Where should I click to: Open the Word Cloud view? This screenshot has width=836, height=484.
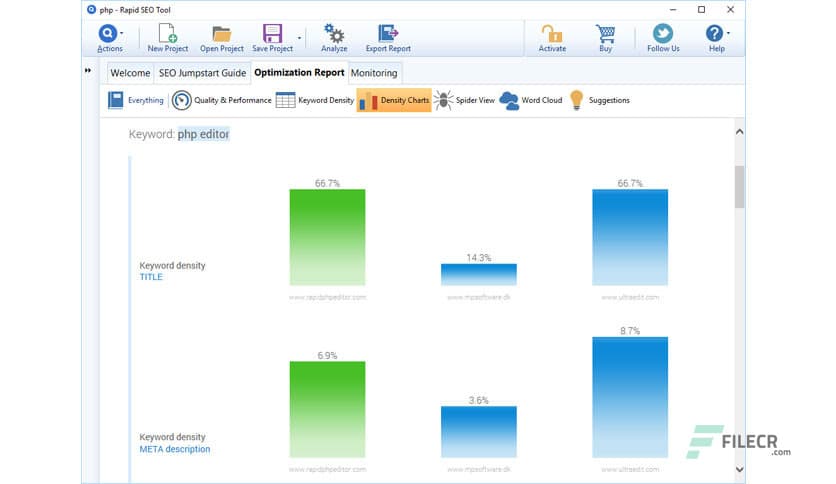(x=531, y=100)
